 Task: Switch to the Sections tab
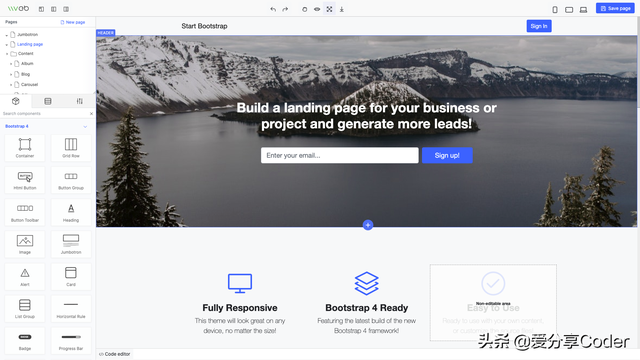[48, 101]
